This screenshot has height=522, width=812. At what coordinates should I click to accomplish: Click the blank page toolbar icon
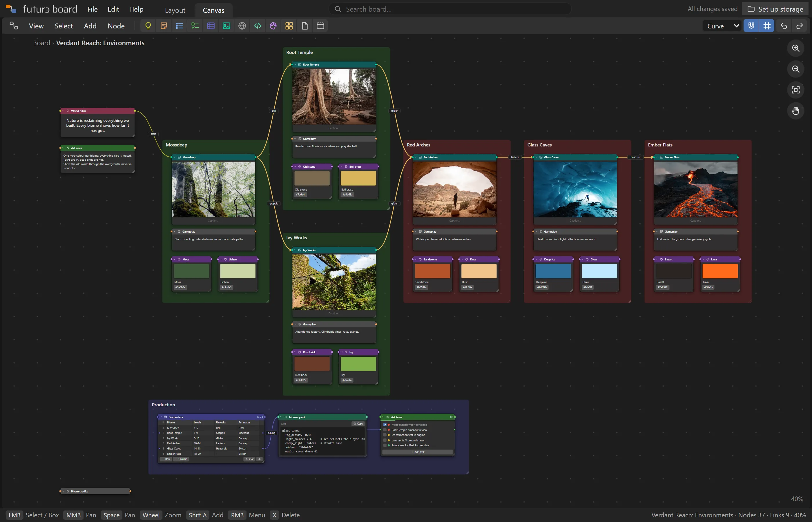pyautogui.click(x=305, y=26)
